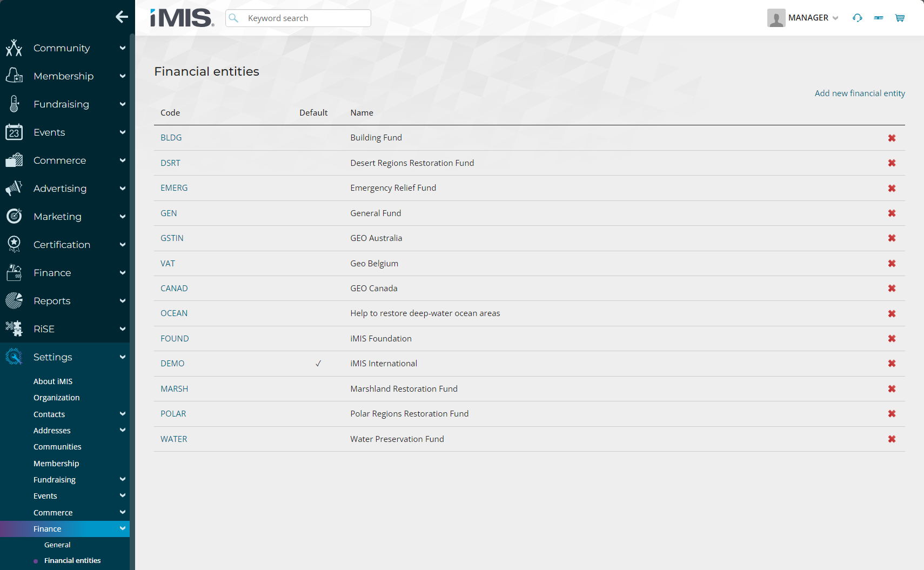Collapse the Settings menu chevron
This screenshot has width=924, height=570.
[x=123, y=357]
